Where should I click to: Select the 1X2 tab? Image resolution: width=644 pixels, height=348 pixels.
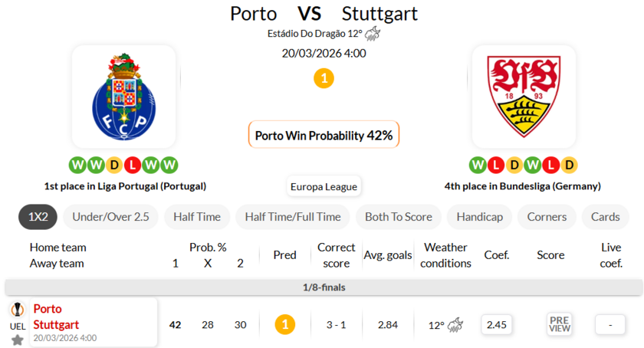pyautogui.click(x=38, y=217)
